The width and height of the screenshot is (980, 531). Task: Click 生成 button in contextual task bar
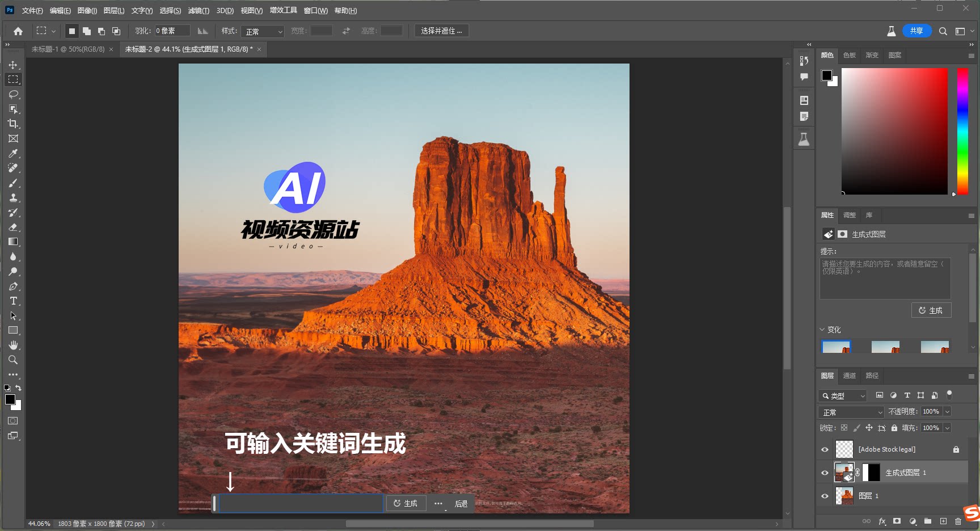[405, 503]
